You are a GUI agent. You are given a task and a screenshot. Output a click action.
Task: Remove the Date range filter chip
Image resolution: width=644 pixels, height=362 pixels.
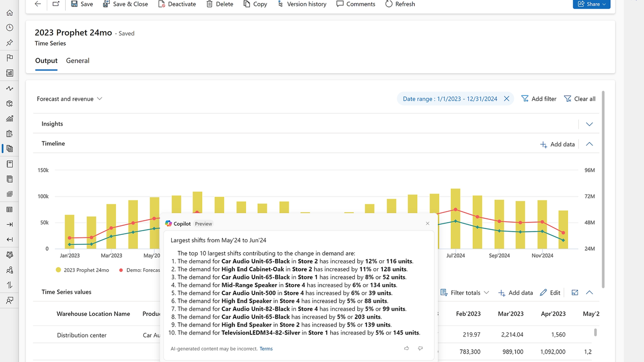pyautogui.click(x=507, y=99)
